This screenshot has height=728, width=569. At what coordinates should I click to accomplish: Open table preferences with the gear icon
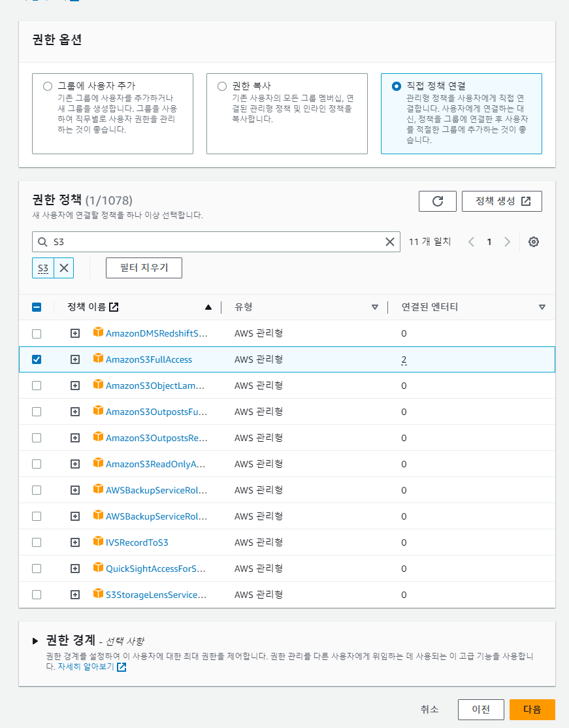coord(534,242)
